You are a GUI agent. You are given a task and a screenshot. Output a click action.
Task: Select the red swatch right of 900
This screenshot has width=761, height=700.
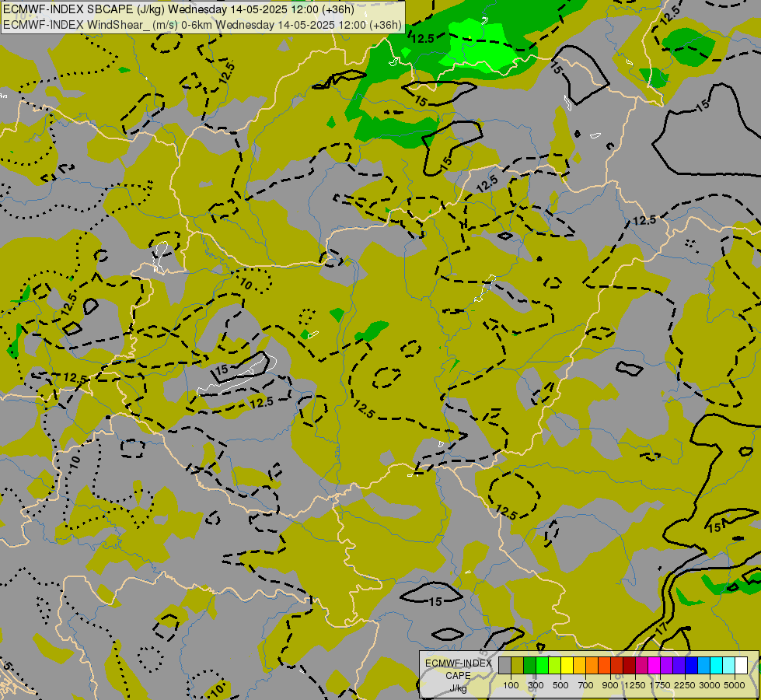pos(617,666)
